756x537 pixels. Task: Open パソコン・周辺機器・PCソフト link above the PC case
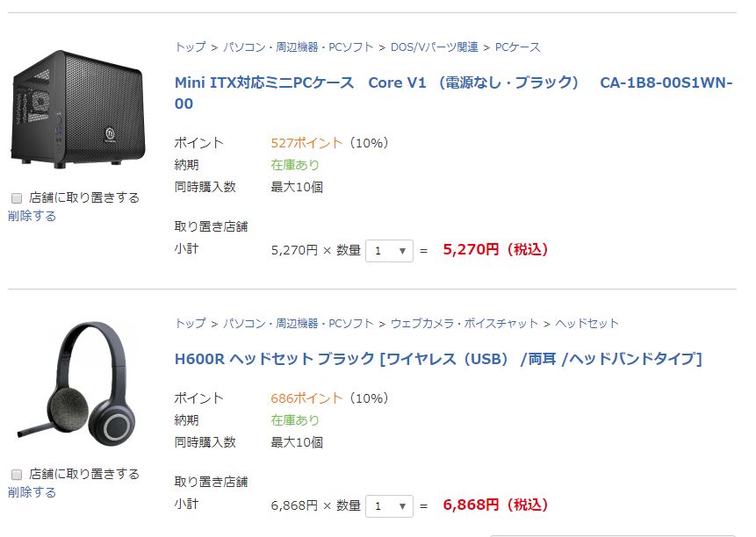coord(299,47)
